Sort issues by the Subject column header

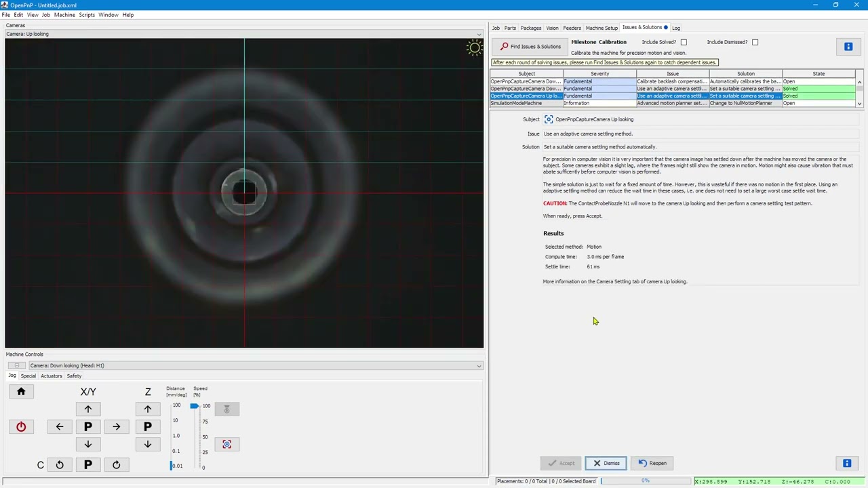(526, 74)
